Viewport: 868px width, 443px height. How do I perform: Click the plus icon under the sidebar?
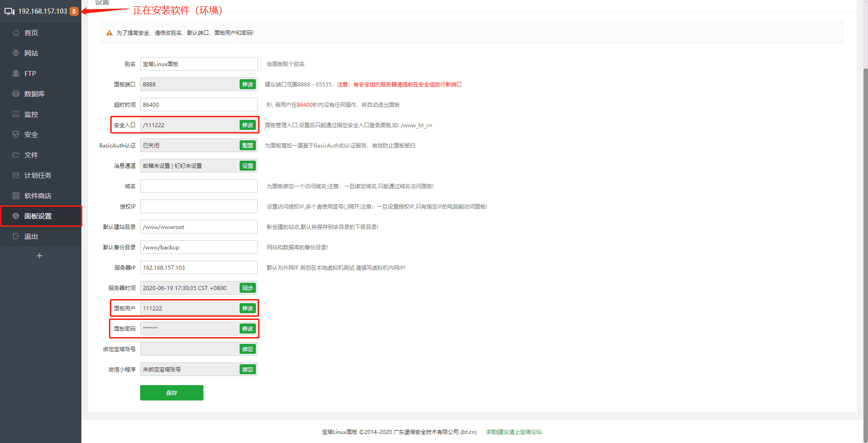pyautogui.click(x=39, y=256)
